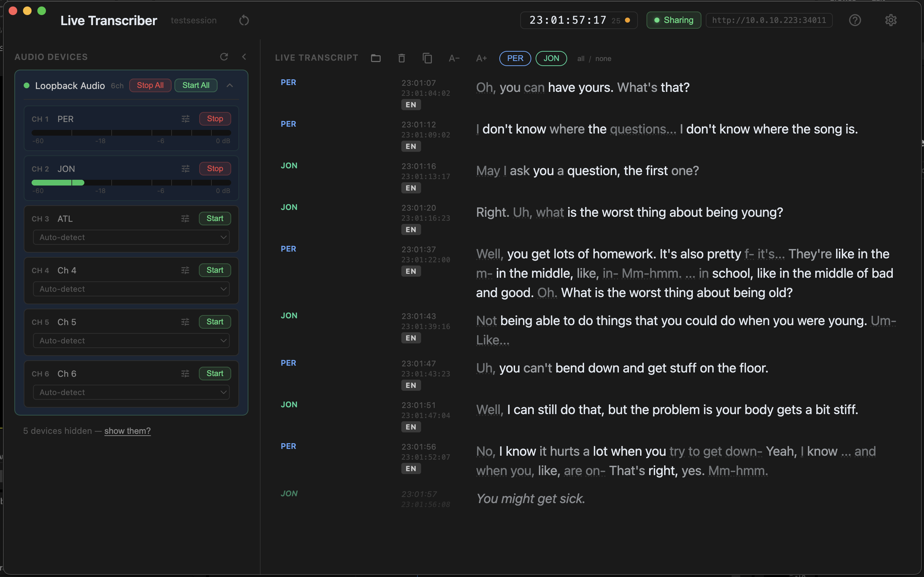Click JON speaker label at 23:01:43
The image size is (924, 577).
point(289,316)
